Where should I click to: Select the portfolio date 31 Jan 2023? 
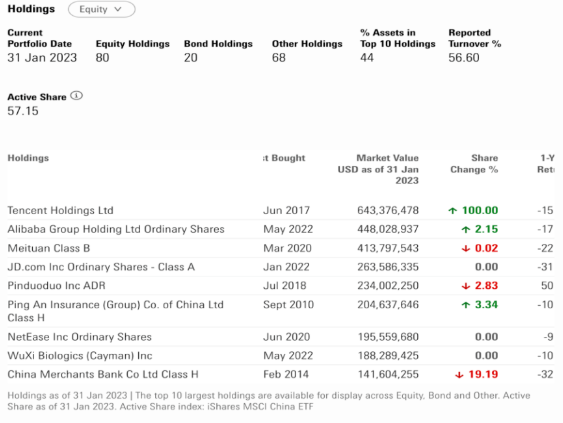[x=42, y=57]
